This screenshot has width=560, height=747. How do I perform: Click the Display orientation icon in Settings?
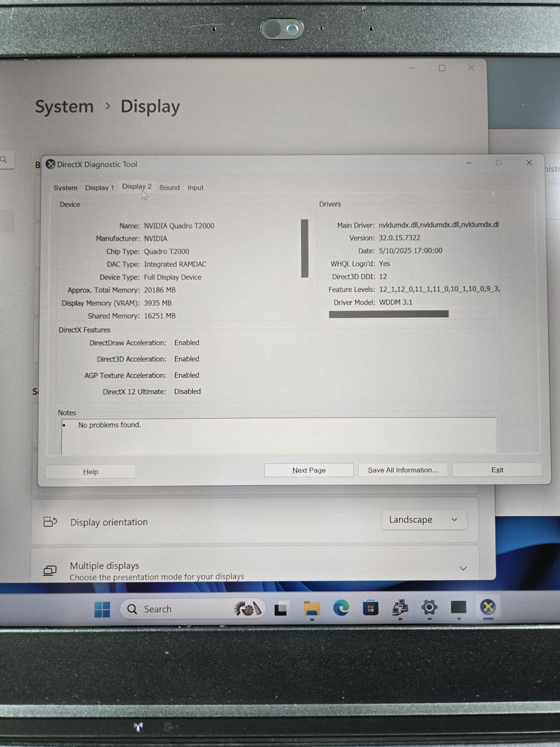tap(50, 521)
